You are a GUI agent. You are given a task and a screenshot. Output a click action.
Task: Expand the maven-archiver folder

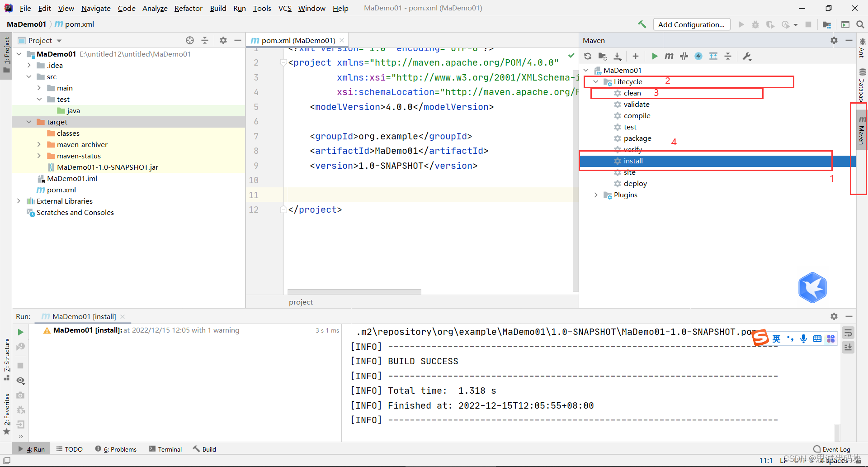pyautogui.click(x=39, y=144)
